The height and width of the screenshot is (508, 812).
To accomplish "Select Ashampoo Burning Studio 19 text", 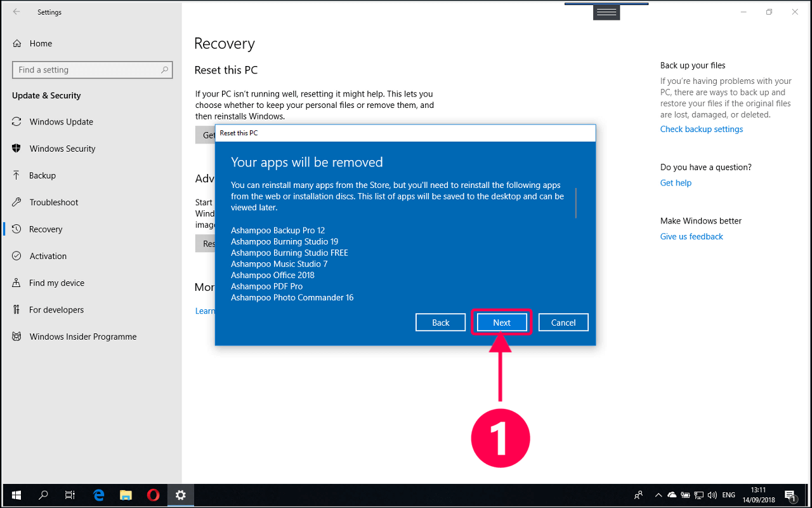I will (284, 241).
